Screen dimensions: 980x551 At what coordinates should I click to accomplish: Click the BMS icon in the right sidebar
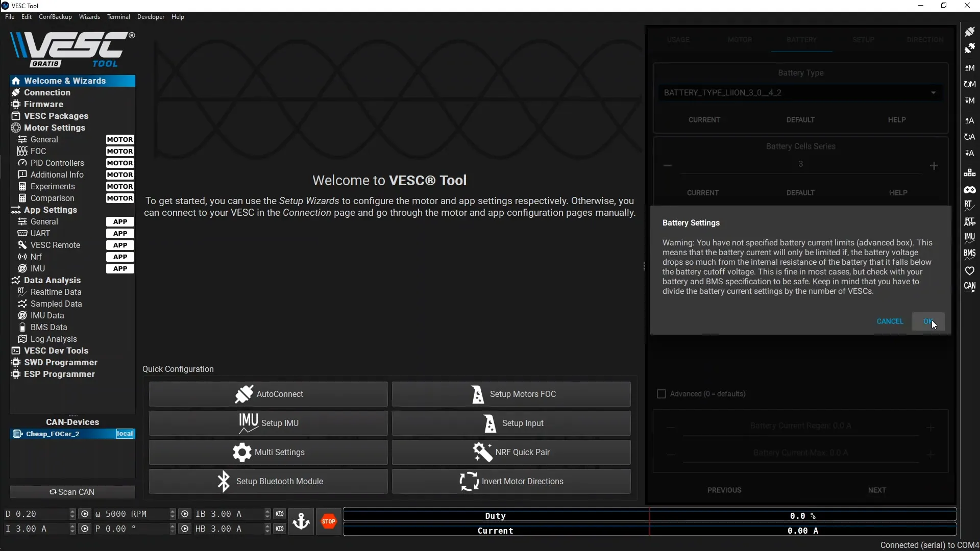click(970, 254)
